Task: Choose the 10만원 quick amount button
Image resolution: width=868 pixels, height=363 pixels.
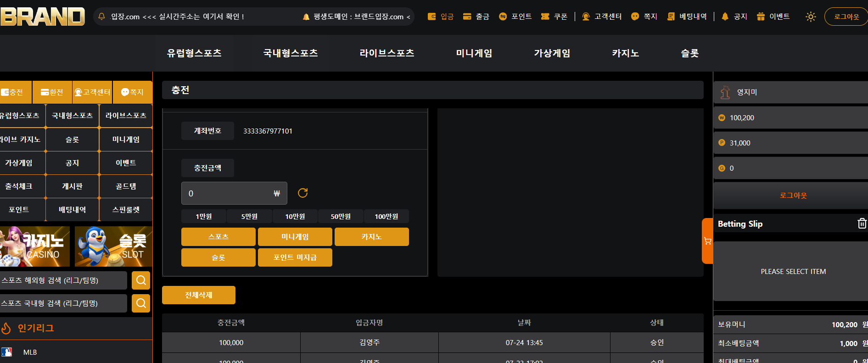Action: point(295,217)
